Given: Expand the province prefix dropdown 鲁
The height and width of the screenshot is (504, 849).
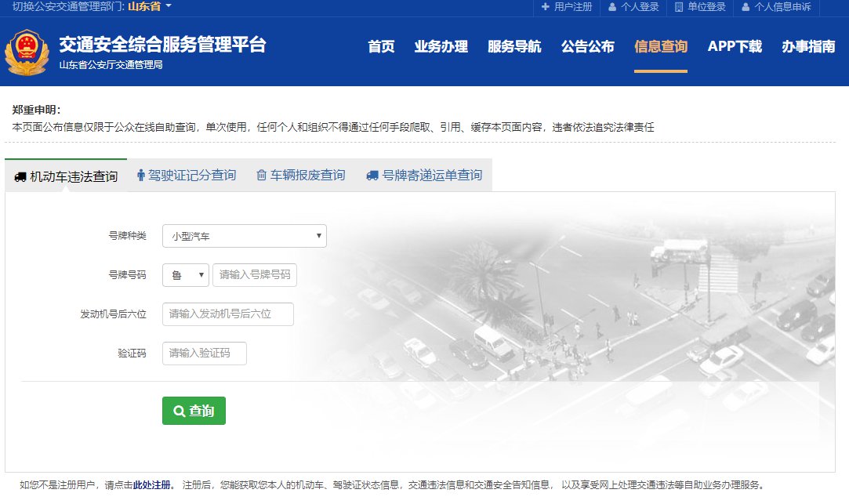Looking at the screenshot, I should [186, 275].
